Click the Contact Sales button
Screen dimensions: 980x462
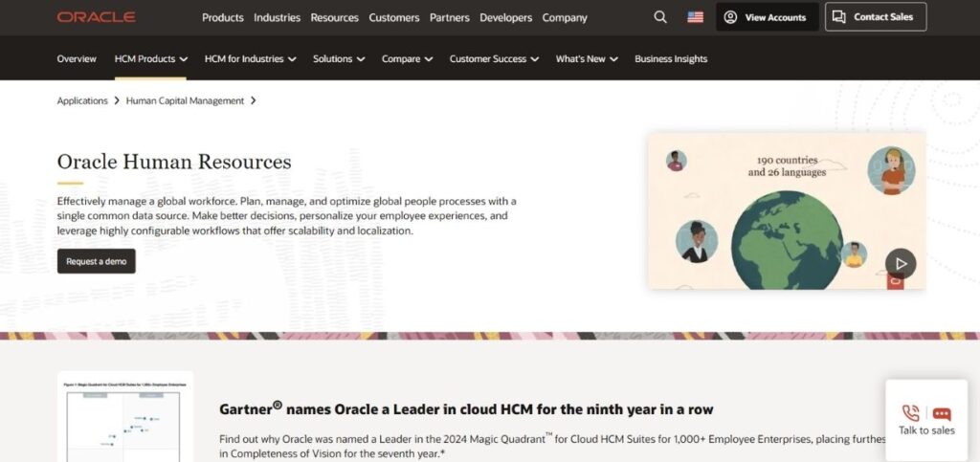coord(876,17)
